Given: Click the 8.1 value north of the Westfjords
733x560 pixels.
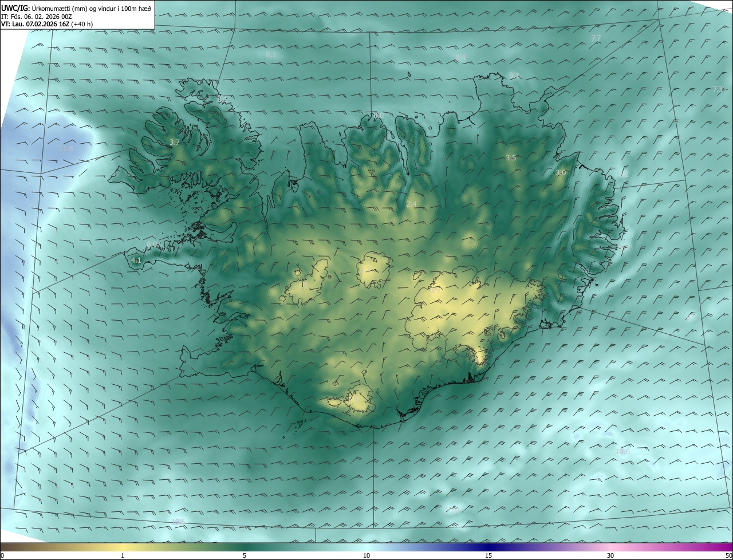Looking at the screenshot, I should (271, 54).
